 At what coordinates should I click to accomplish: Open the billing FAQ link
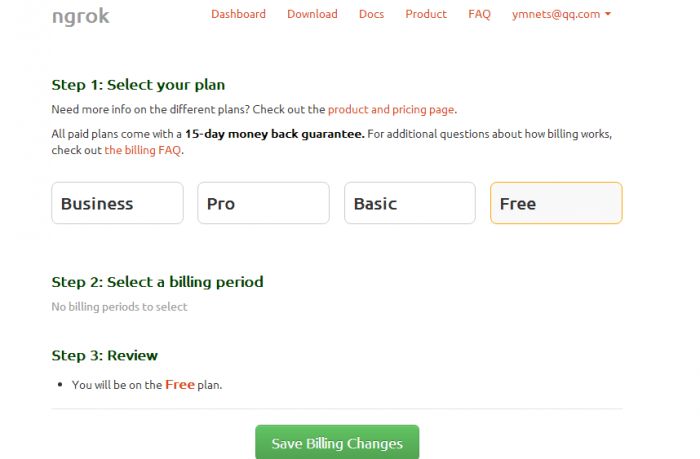coord(143,150)
